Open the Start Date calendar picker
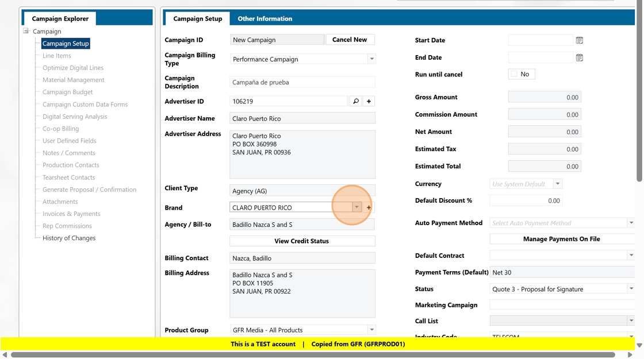 point(579,40)
